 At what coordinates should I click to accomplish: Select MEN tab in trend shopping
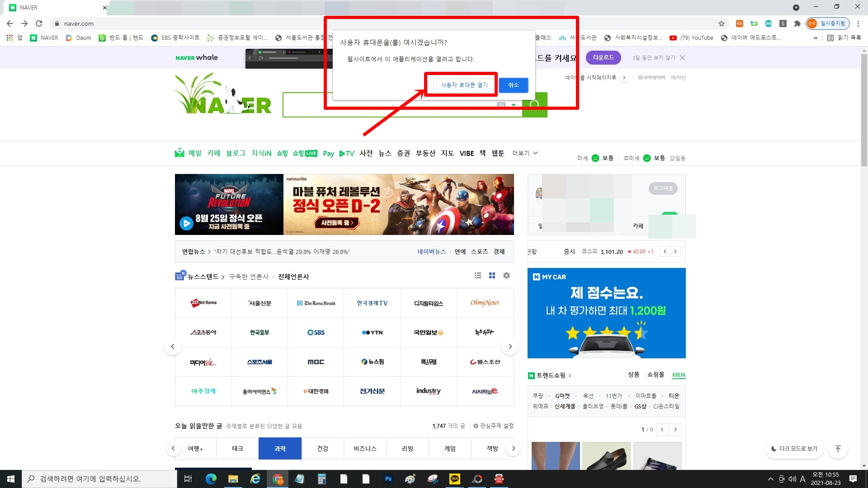pyautogui.click(x=679, y=375)
